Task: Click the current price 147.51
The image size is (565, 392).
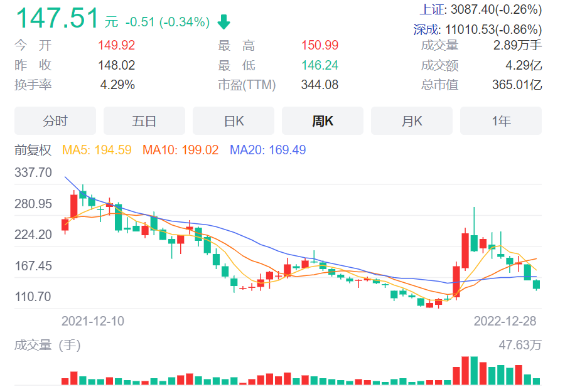Action: coord(56,19)
